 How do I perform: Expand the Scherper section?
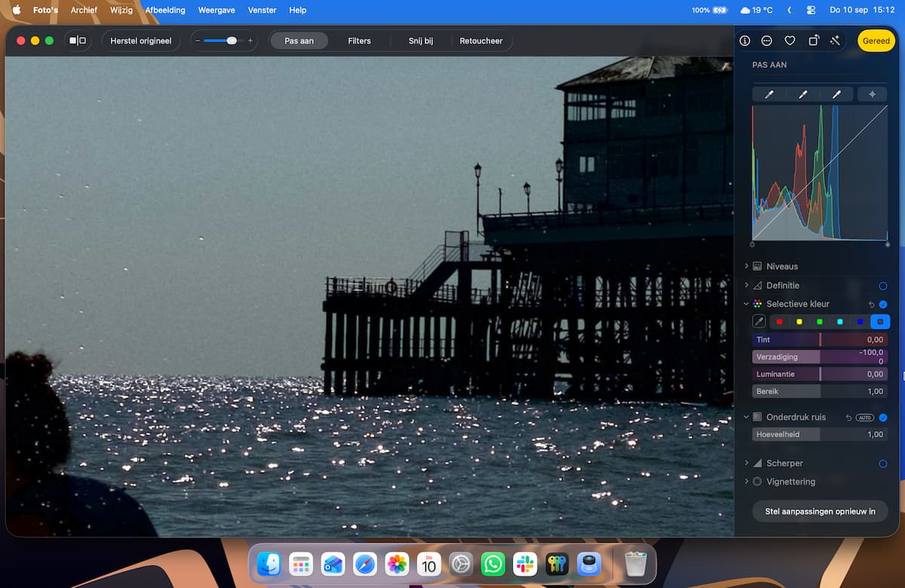coord(747,463)
